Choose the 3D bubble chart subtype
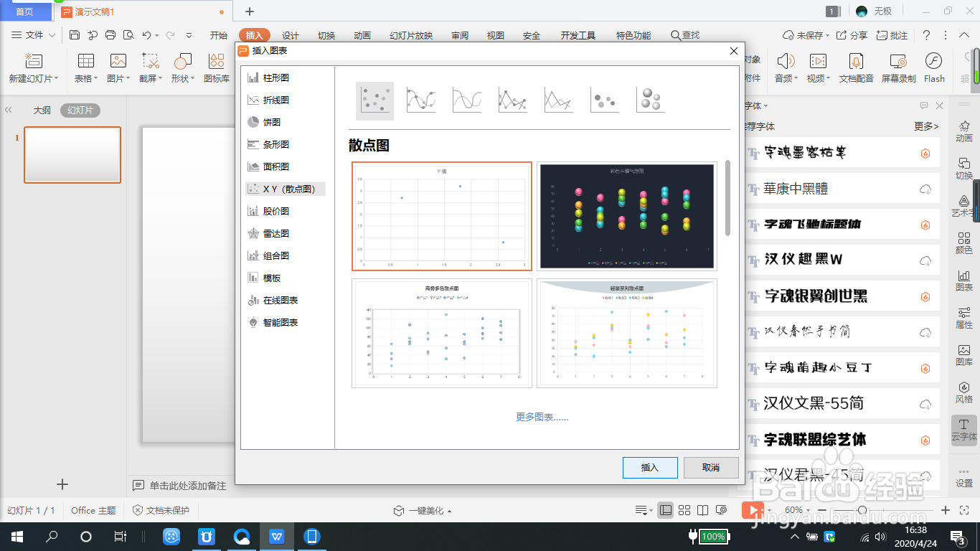Viewport: 980px width, 551px height. click(x=650, y=100)
